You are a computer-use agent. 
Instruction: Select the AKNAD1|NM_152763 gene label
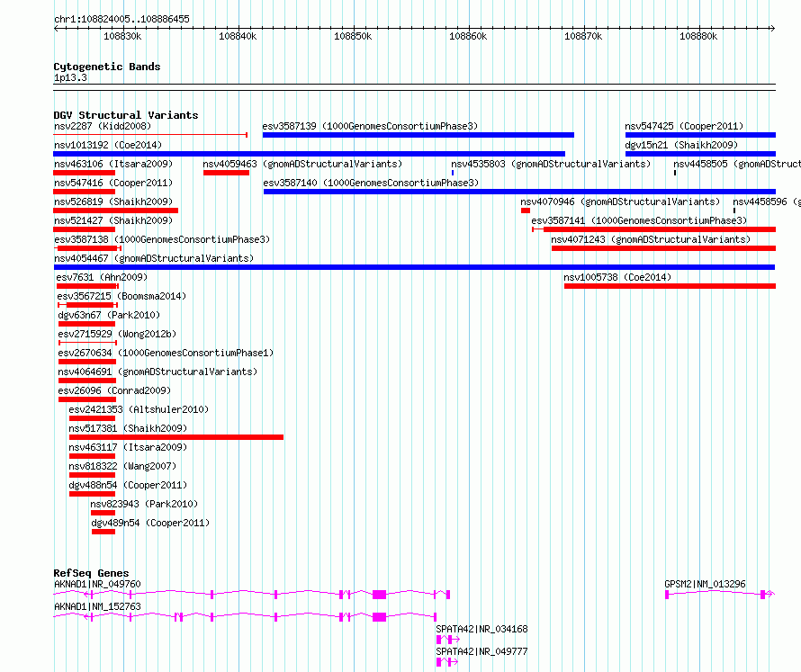coord(97,606)
